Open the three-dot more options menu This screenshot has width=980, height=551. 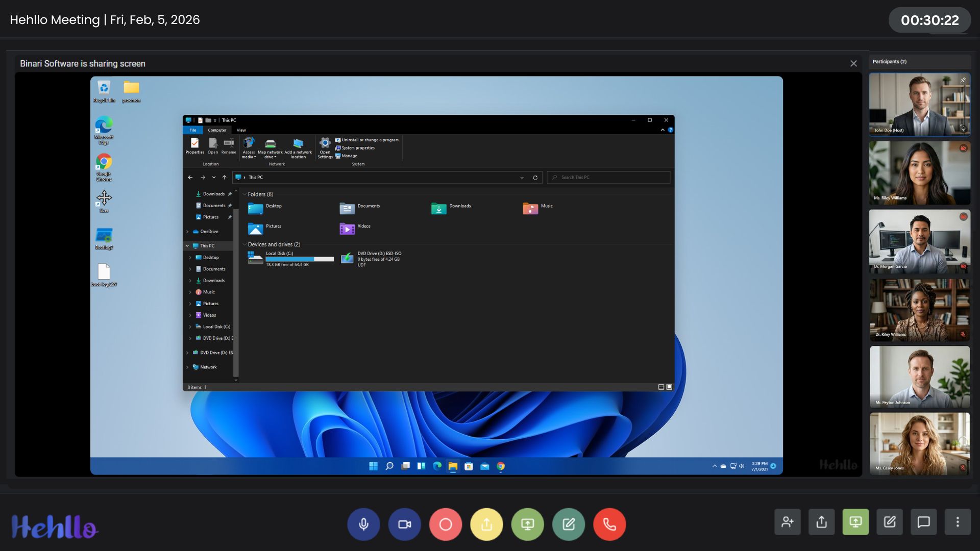(958, 522)
